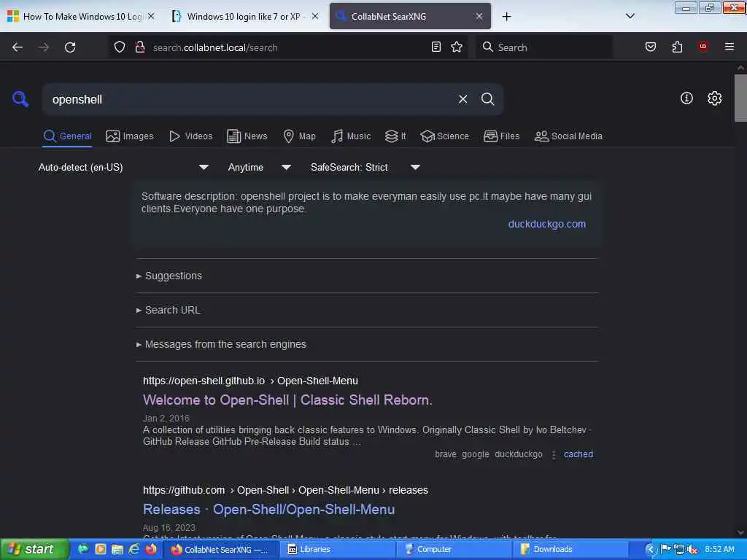747x560 pixels.
Task: Click the browser address bar
Action: pos(289,47)
